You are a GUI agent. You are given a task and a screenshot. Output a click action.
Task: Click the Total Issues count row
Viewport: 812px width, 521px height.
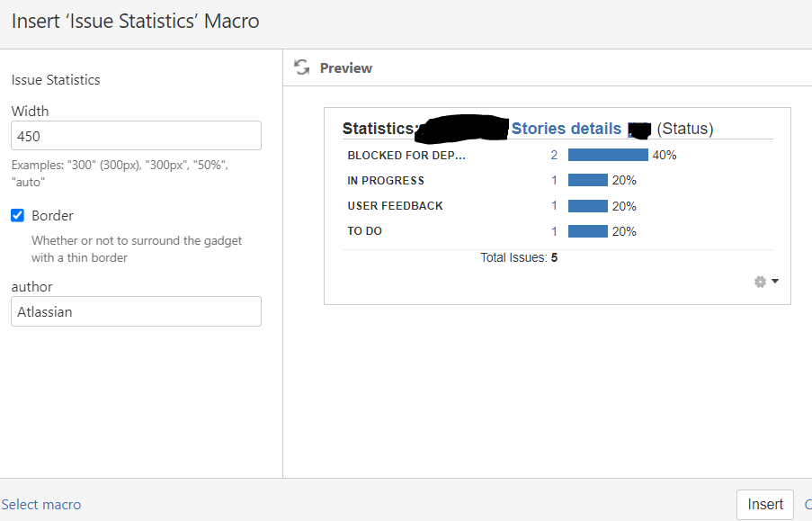(519, 258)
